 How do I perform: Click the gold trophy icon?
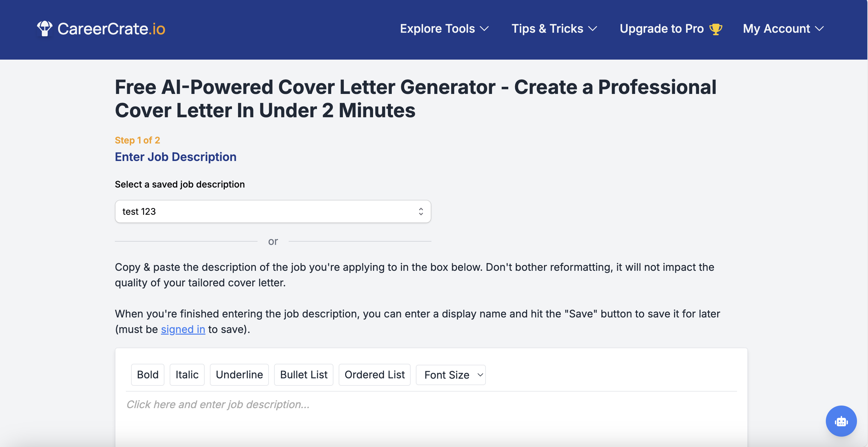coord(715,29)
